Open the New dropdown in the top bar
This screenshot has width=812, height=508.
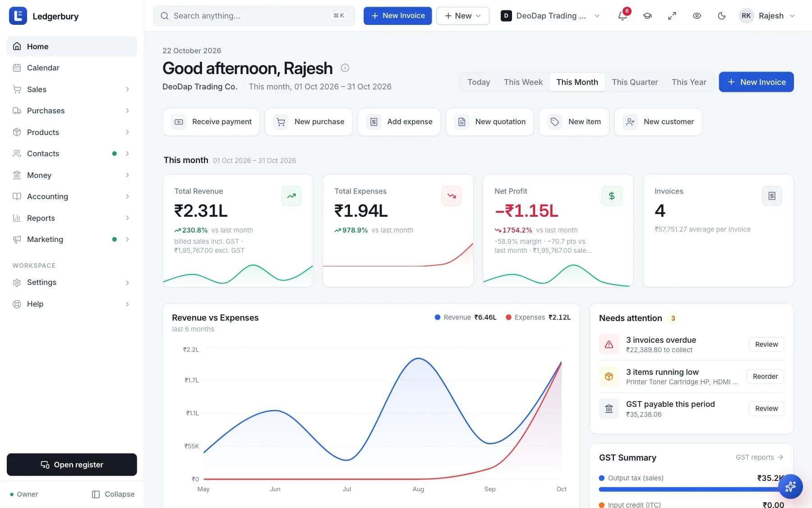click(463, 16)
